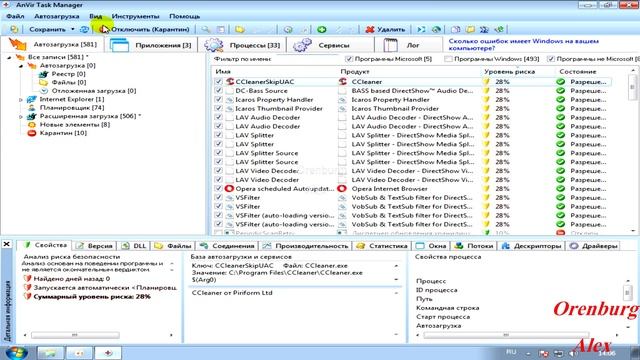Viewport: 640px width, 360px height.
Task: Select the Файлы [0] folder in tree
Action: [x=69, y=82]
